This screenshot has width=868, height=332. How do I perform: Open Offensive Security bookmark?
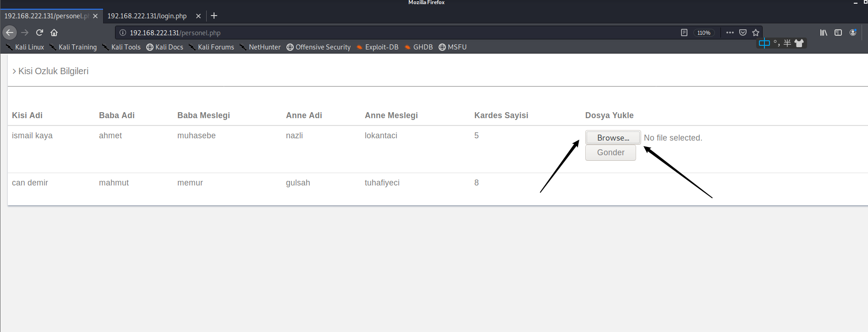[319, 47]
